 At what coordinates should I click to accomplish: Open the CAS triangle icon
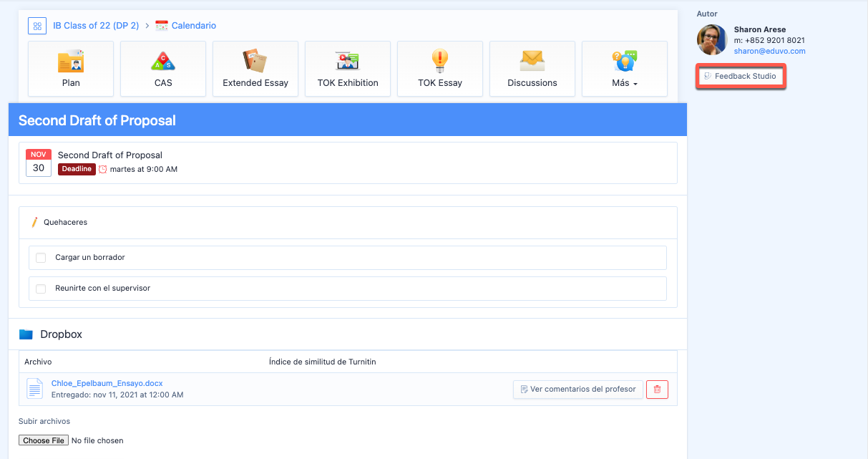[163, 62]
